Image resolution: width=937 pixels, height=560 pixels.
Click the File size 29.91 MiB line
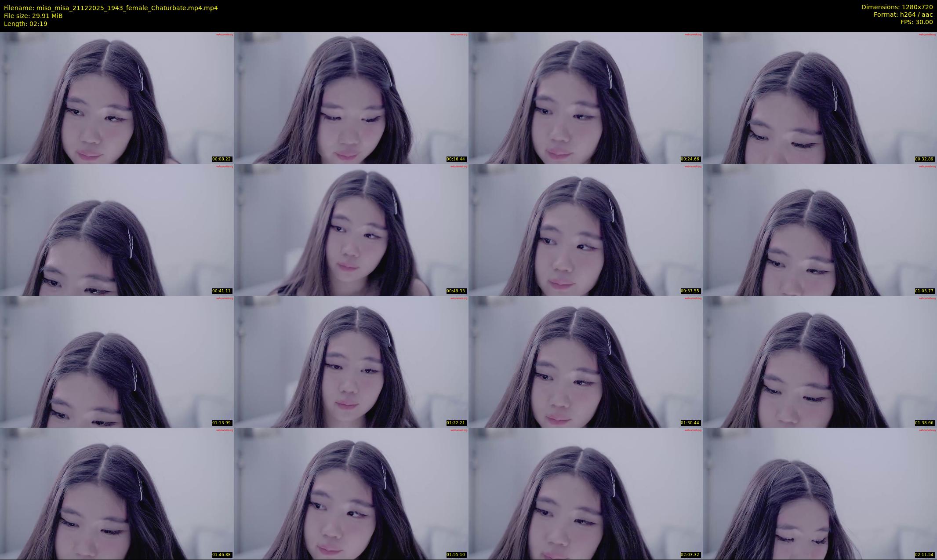click(x=33, y=16)
